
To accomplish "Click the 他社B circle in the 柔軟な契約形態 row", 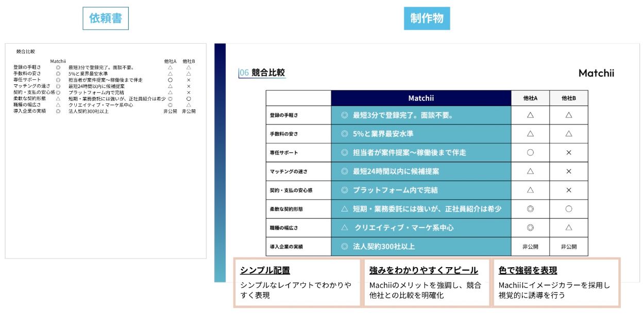I will (x=568, y=209).
